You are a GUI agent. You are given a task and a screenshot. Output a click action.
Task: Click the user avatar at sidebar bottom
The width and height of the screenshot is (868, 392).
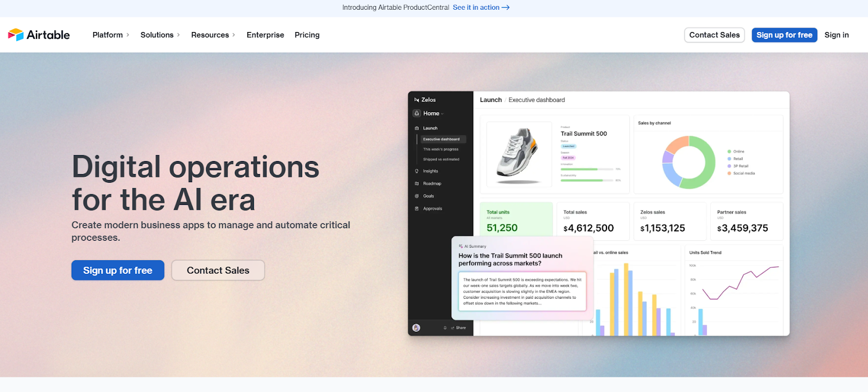[416, 327]
